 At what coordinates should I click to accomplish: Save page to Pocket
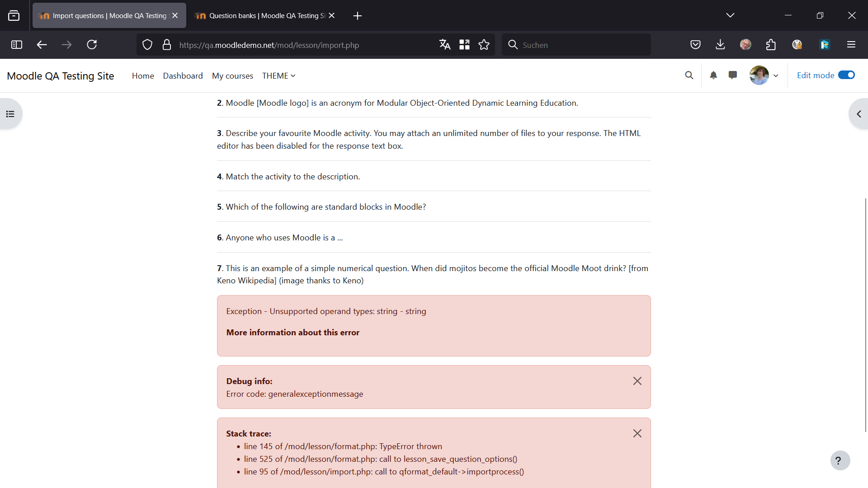[696, 45]
